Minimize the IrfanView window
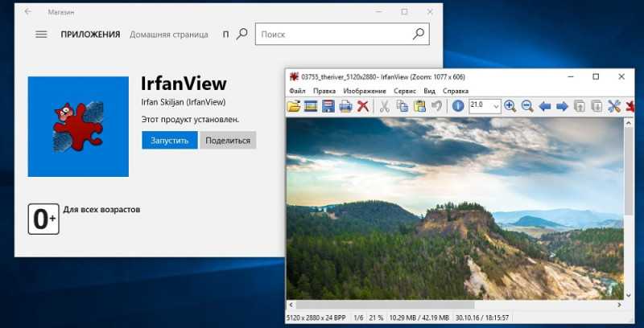The height and width of the screenshot is (328, 644). click(571, 76)
